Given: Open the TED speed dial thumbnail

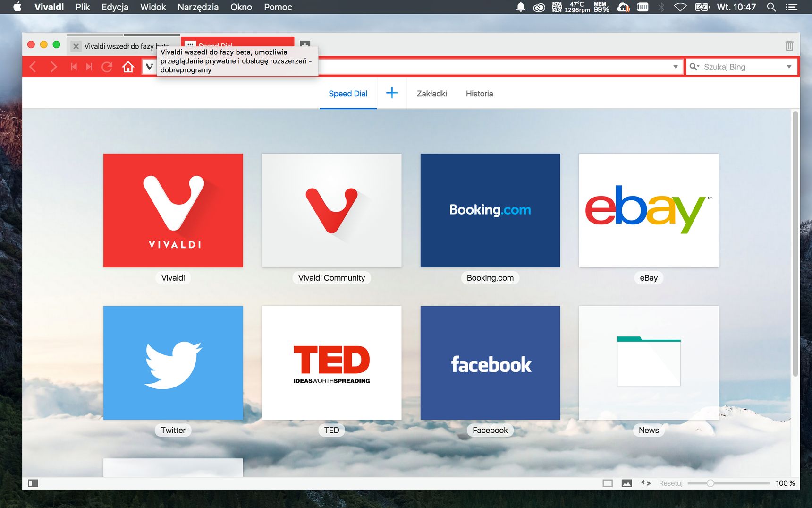Looking at the screenshot, I should click(332, 363).
